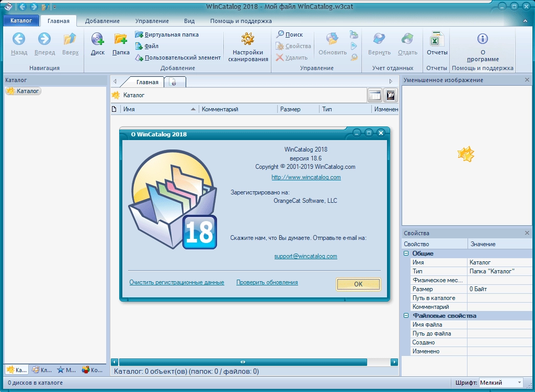535x392 pixels.
Task: Switch to the thumbnail view icon
Action: 390,95
